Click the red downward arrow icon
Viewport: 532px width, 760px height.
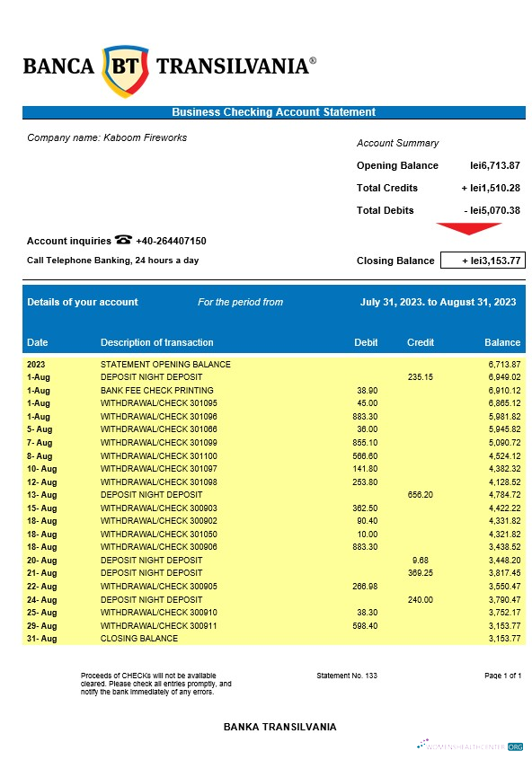click(x=468, y=229)
